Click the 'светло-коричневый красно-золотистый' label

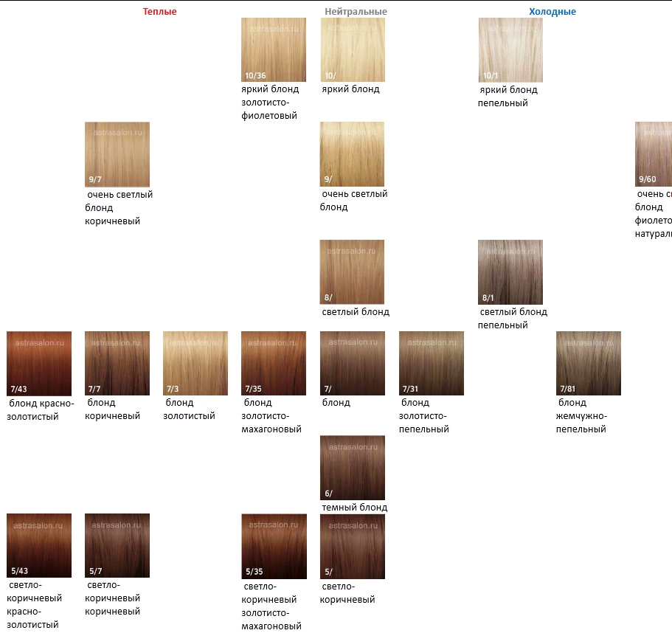pos(35,605)
